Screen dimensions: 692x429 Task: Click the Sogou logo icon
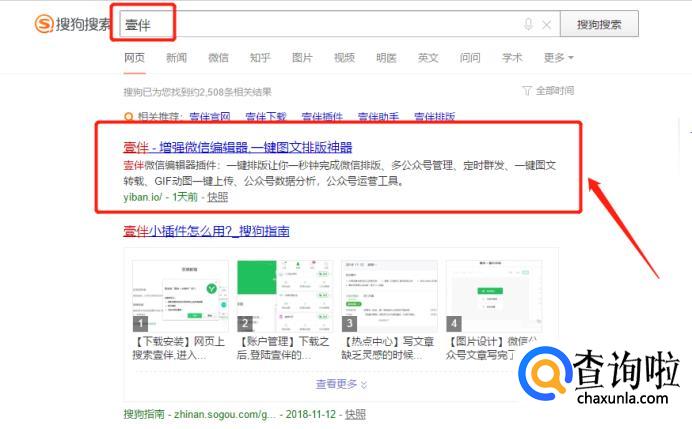[x=44, y=24]
